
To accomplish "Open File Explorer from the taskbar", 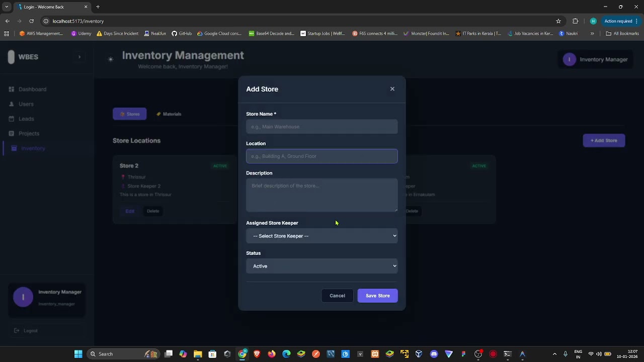I will click(198, 354).
